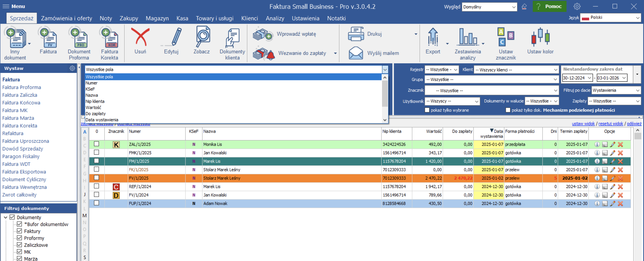Click the Wyślij mailem envelope icon
Image resolution: width=644 pixels, height=261 pixels.
click(x=356, y=53)
